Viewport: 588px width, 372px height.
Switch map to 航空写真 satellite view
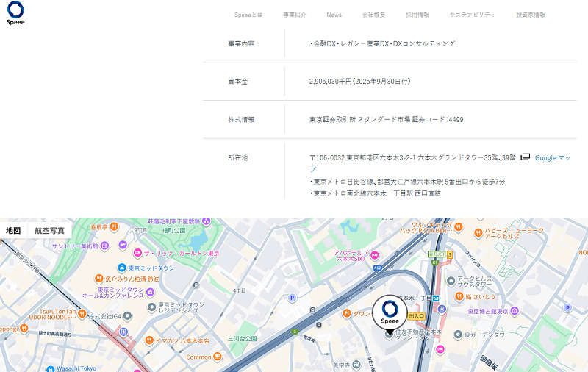click(50, 231)
